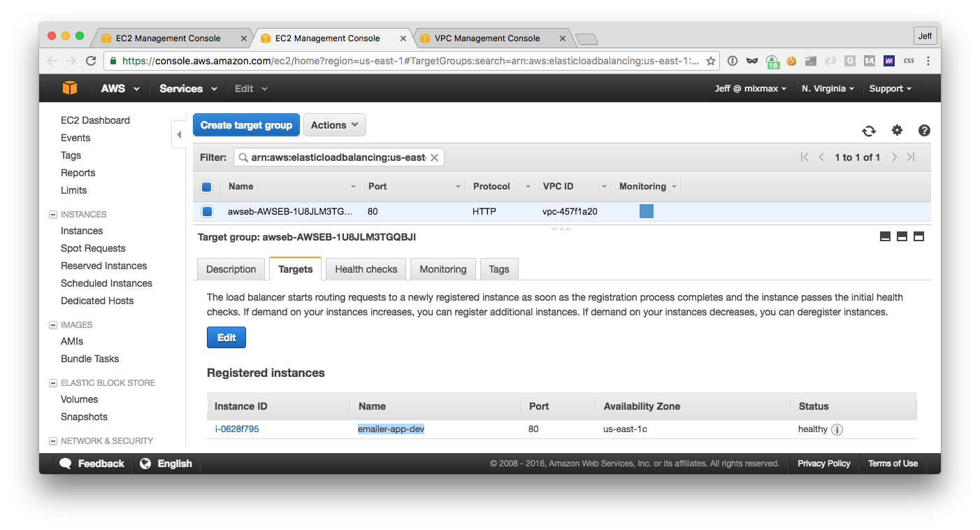Collapse the INSTANCES sidebar section
Viewport: 980px width, 530px height.
(x=53, y=215)
